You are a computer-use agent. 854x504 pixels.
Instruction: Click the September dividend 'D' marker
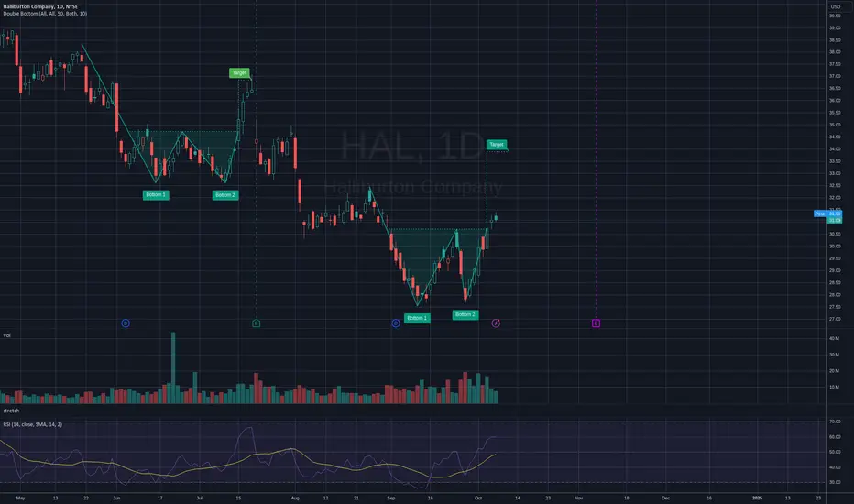[396, 323]
